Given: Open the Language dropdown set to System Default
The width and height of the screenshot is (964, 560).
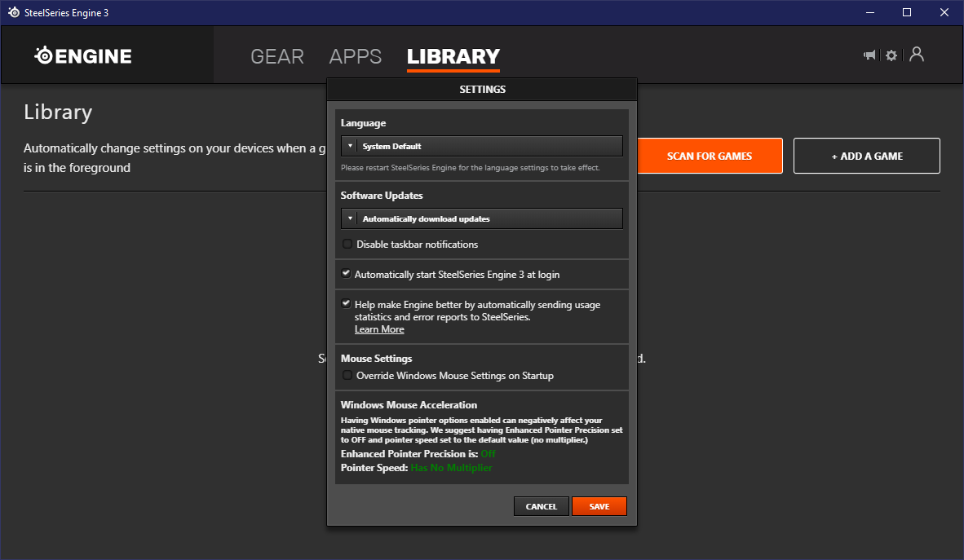Looking at the screenshot, I should pyautogui.click(x=482, y=146).
